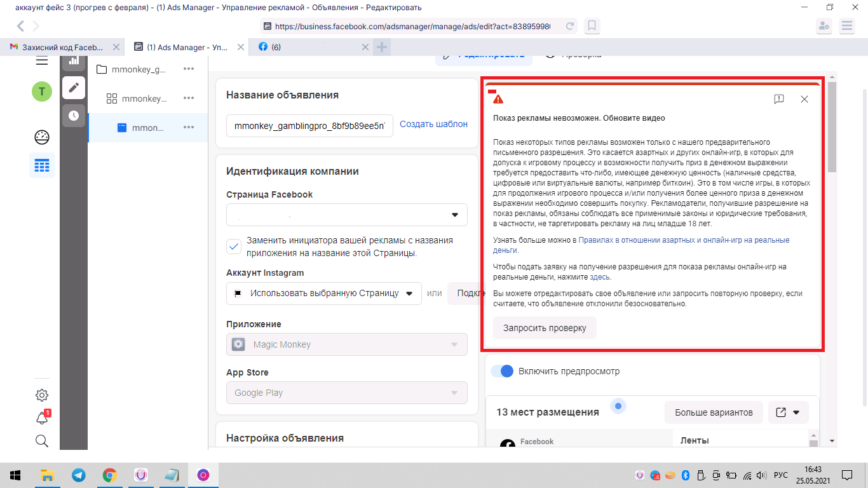
Task: Open the Windows Start menu
Action: tap(15, 475)
